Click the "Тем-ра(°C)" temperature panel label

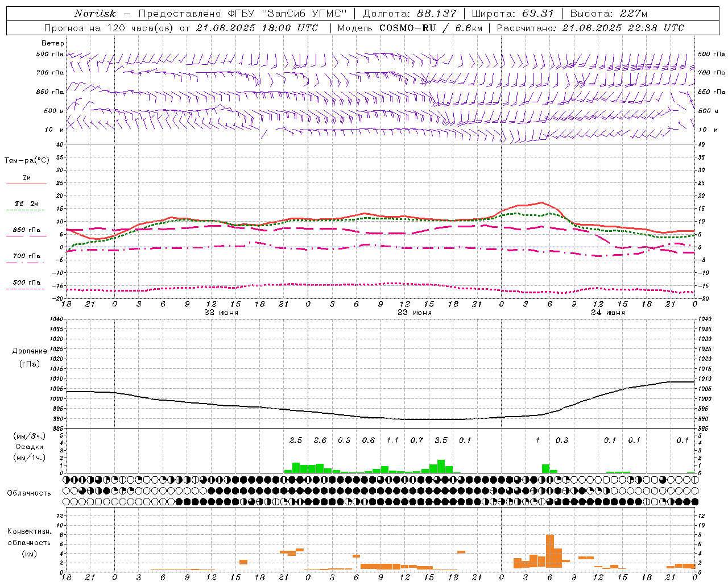27,161
